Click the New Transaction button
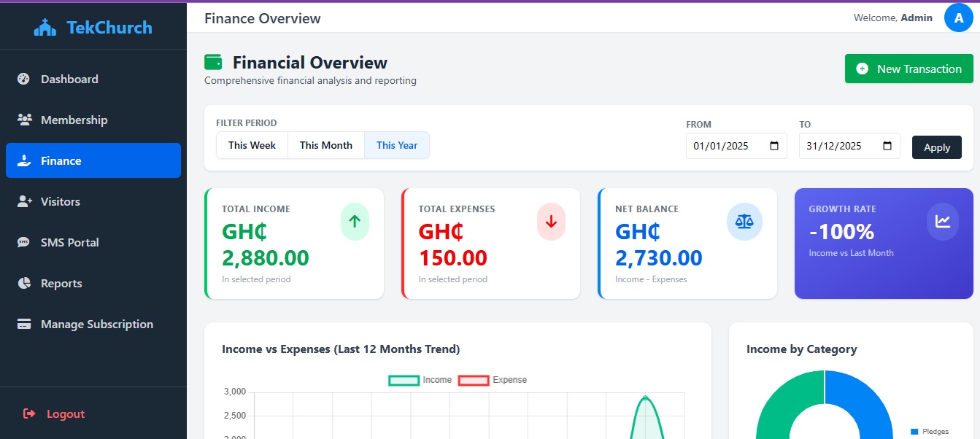 pos(908,68)
